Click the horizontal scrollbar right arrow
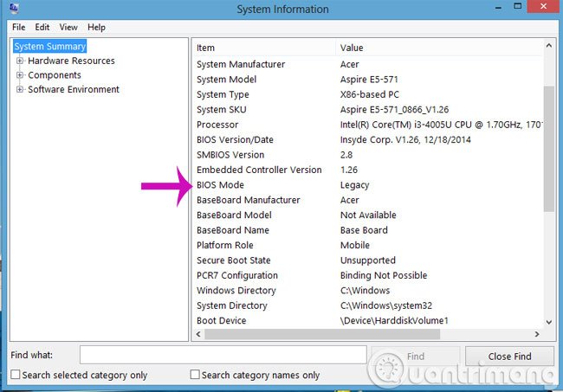Viewport: 563px width, 392px height. click(537, 334)
